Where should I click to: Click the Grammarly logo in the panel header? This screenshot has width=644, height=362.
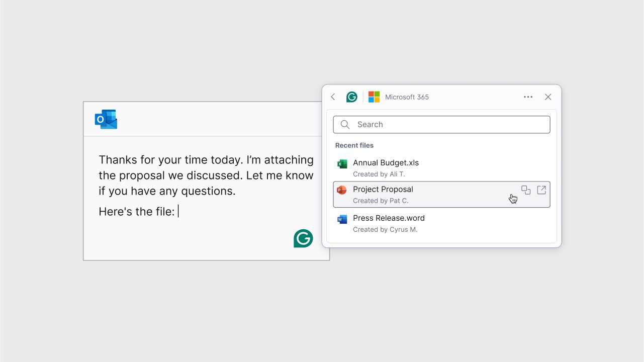351,97
